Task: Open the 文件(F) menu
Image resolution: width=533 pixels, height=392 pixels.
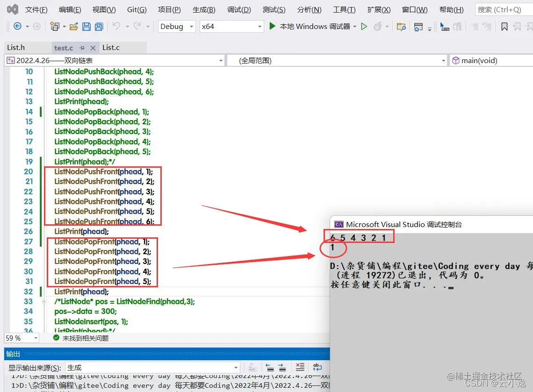Action: tap(36, 9)
